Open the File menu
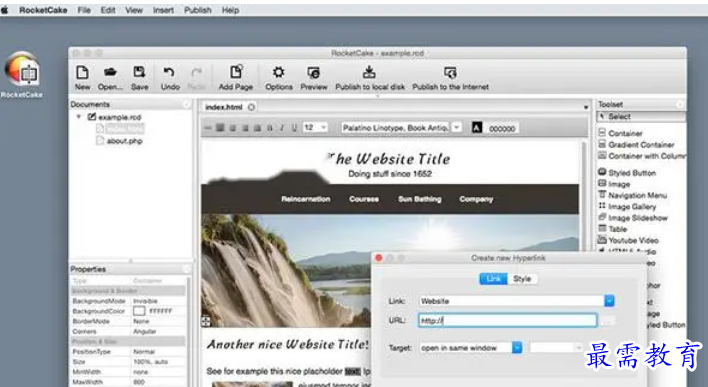This screenshot has width=708, height=387. click(84, 10)
